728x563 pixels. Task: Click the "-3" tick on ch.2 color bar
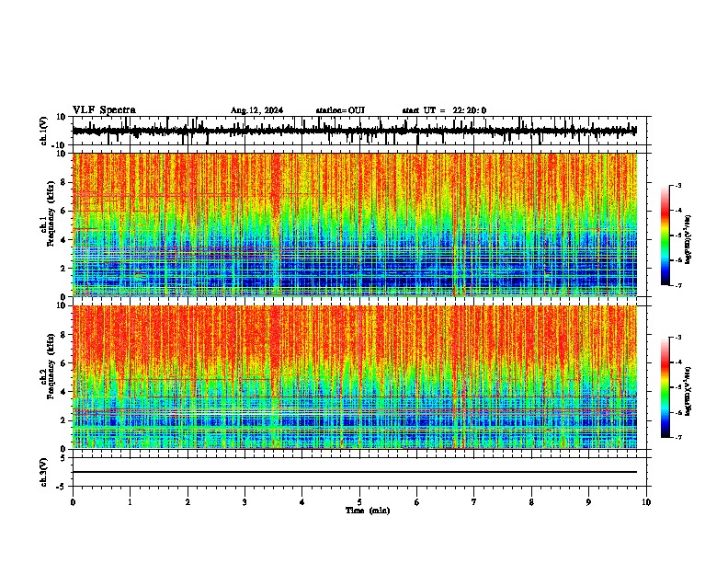[x=677, y=338]
